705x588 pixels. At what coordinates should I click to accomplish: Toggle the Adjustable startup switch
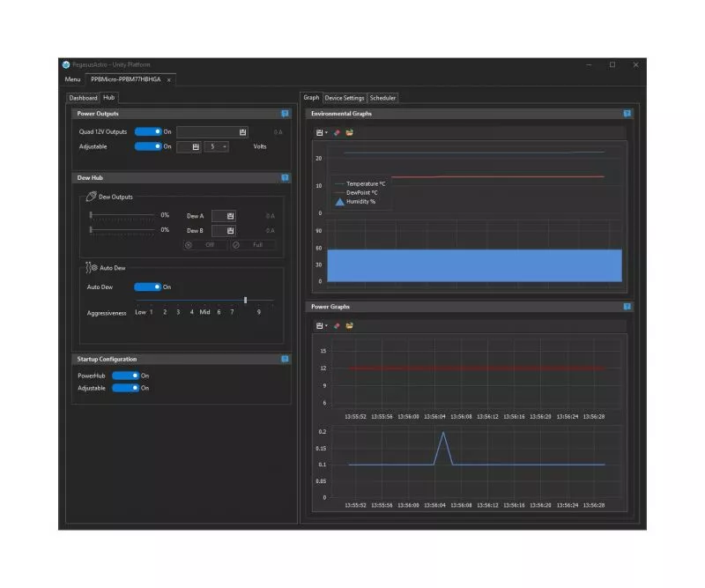(x=125, y=388)
